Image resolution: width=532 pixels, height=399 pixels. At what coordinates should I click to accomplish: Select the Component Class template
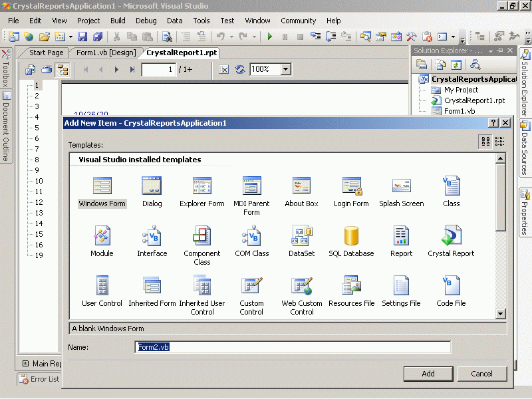[202, 245]
